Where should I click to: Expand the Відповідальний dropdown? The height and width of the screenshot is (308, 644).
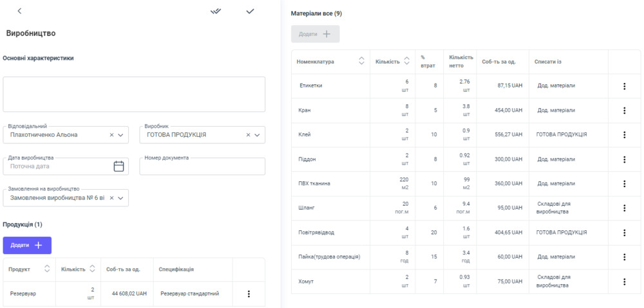[120, 135]
